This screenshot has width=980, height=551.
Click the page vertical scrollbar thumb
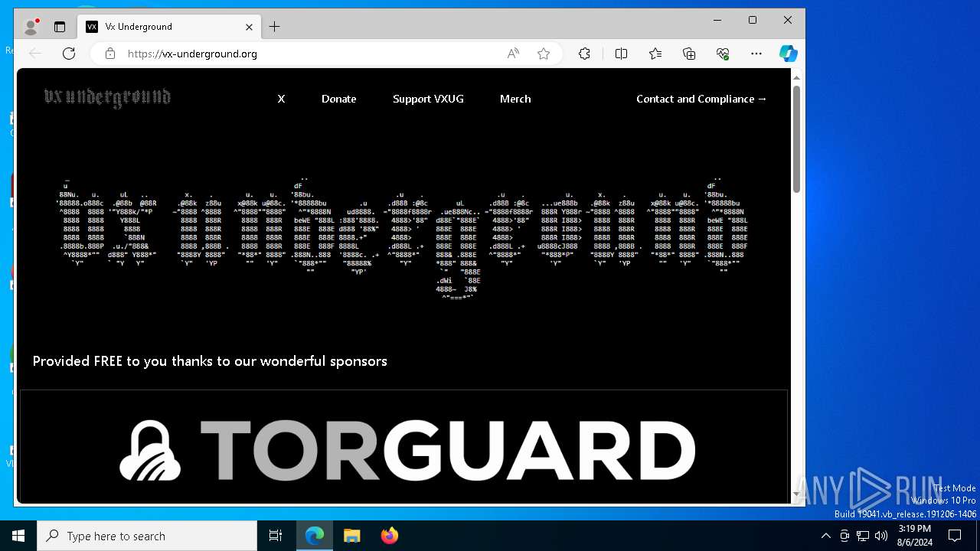(x=796, y=138)
